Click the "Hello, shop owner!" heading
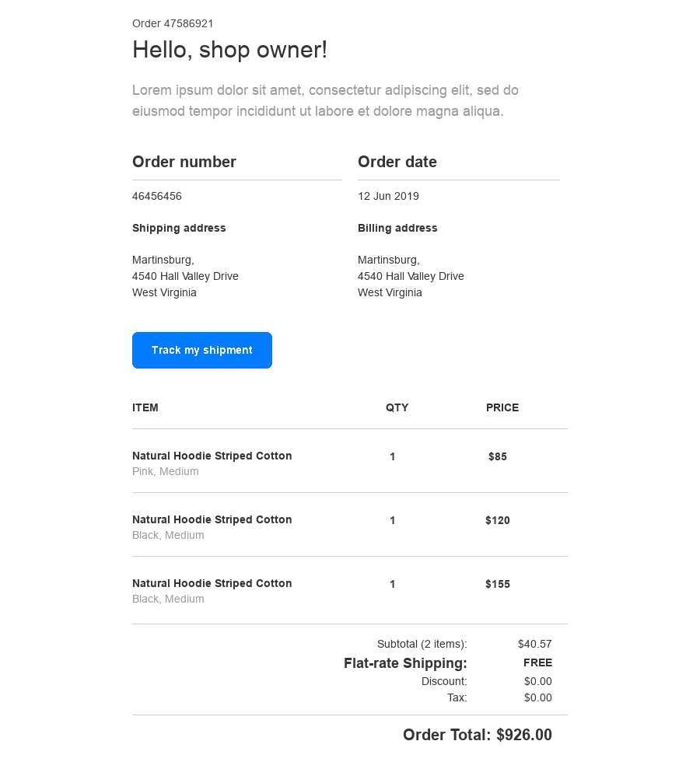 point(229,50)
